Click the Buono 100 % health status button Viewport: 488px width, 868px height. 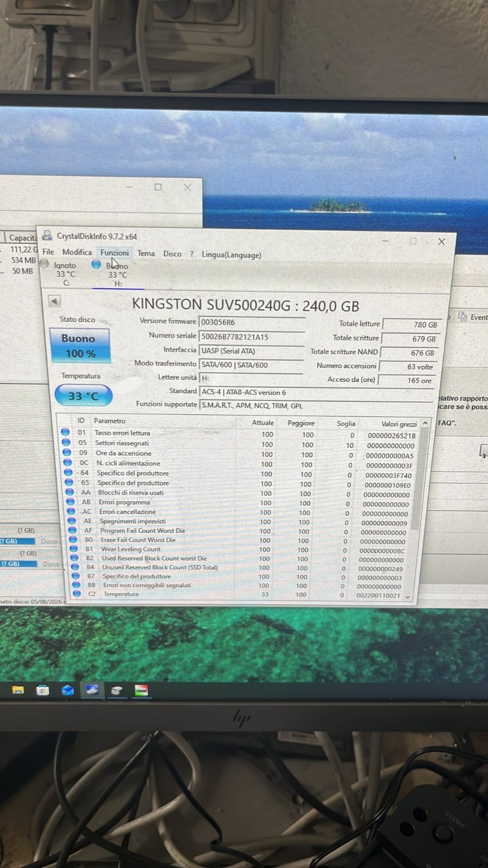click(80, 346)
